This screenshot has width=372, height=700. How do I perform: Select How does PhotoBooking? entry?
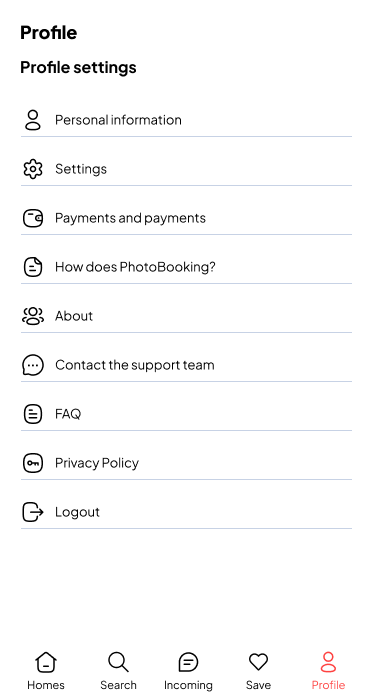click(186, 267)
